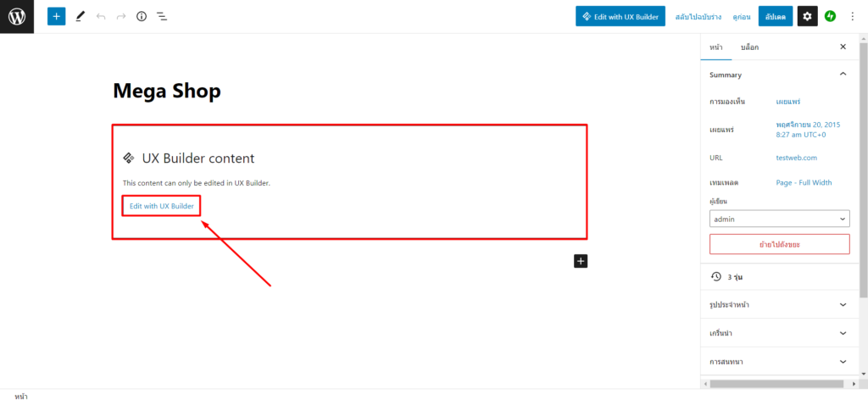868x400 pixels.
Task: Click the หน้า breadcrumb at bottom
Action: [x=21, y=396]
